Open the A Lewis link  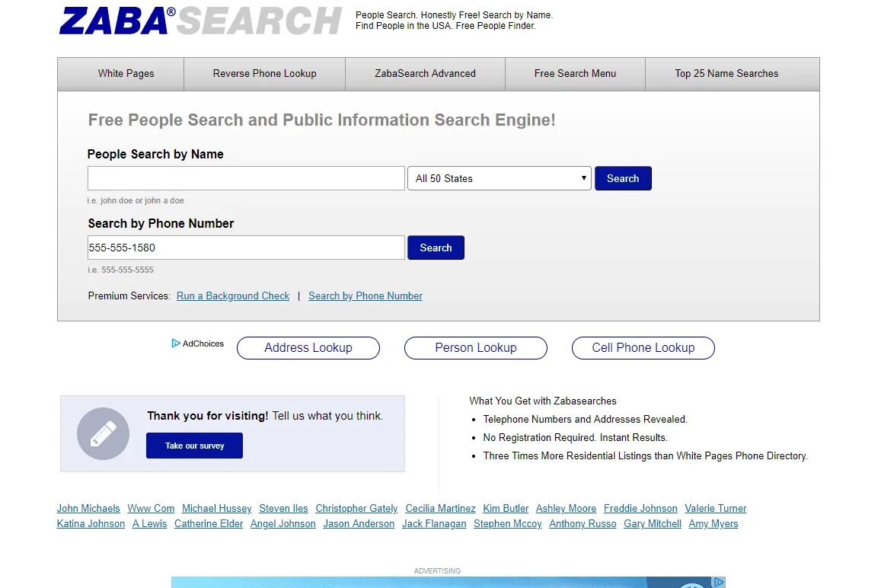149,523
